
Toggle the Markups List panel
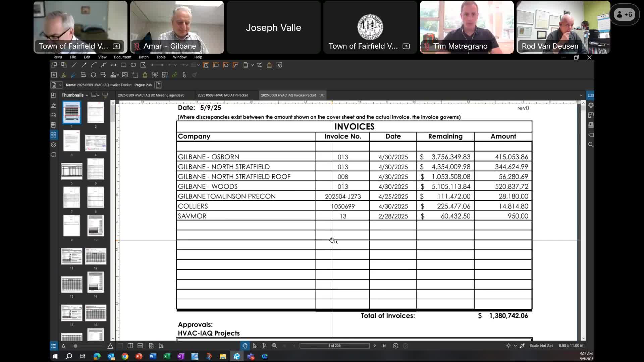pos(53,346)
